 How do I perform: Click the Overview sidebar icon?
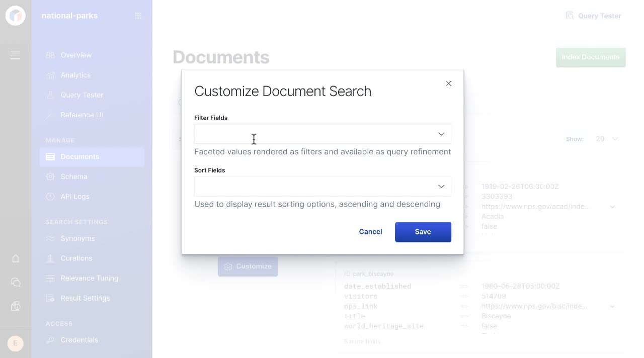pyautogui.click(x=50, y=55)
